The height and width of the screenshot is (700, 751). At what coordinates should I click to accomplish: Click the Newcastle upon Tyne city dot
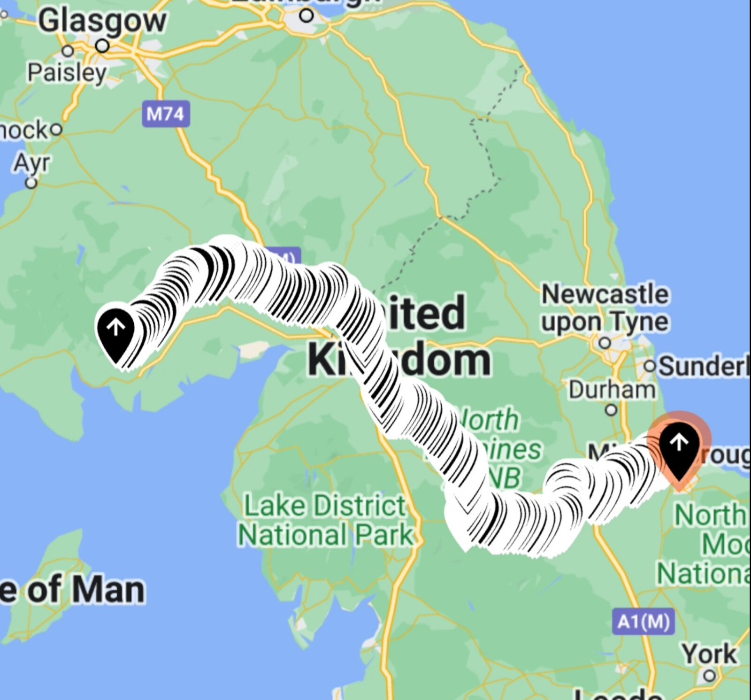point(605,343)
